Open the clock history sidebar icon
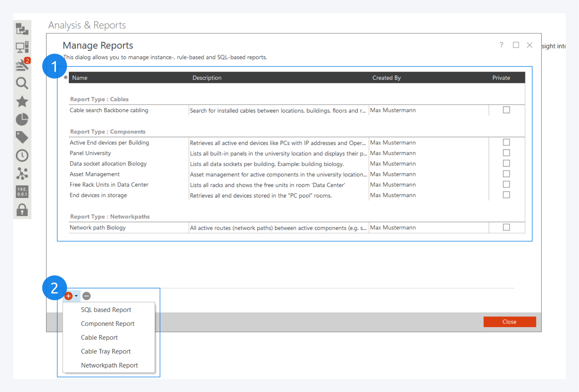Screen dimensions: 579x392 [22, 155]
